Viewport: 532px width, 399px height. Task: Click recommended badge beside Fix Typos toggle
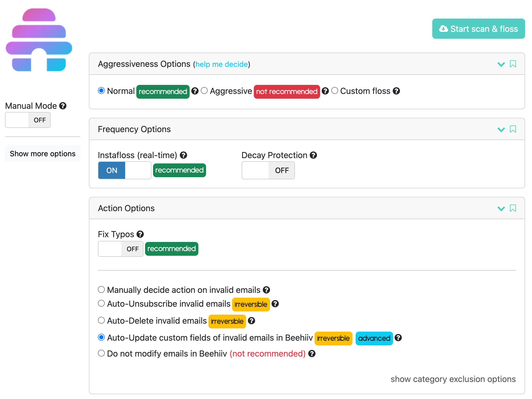click(x=172, y=249)
